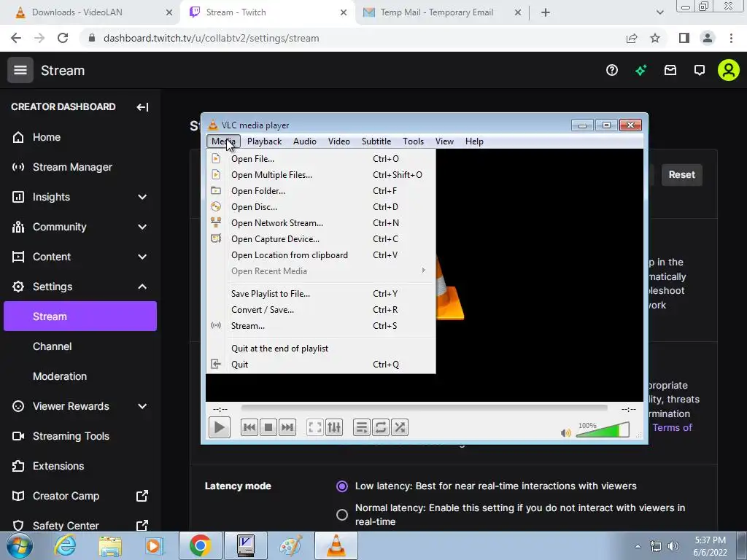The height and width of the screenshot is (560, 747).
Task: Click the VLC seek progress bar
Action: 424,408
